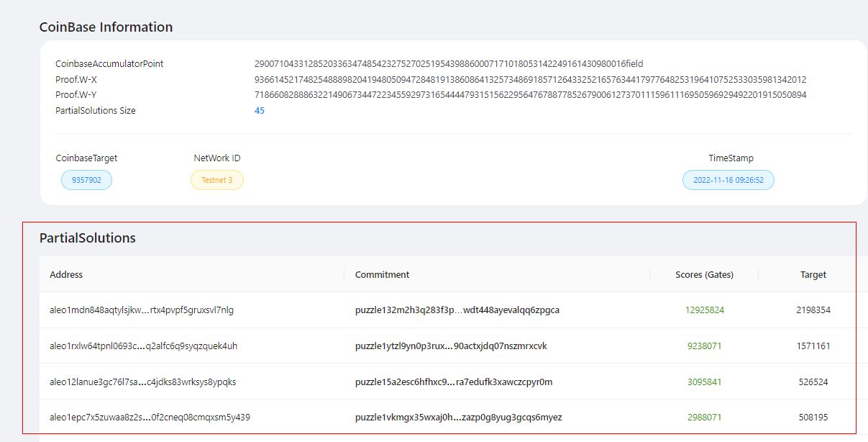
Task: Select target value 508195
Action: (x=813, y=418)
